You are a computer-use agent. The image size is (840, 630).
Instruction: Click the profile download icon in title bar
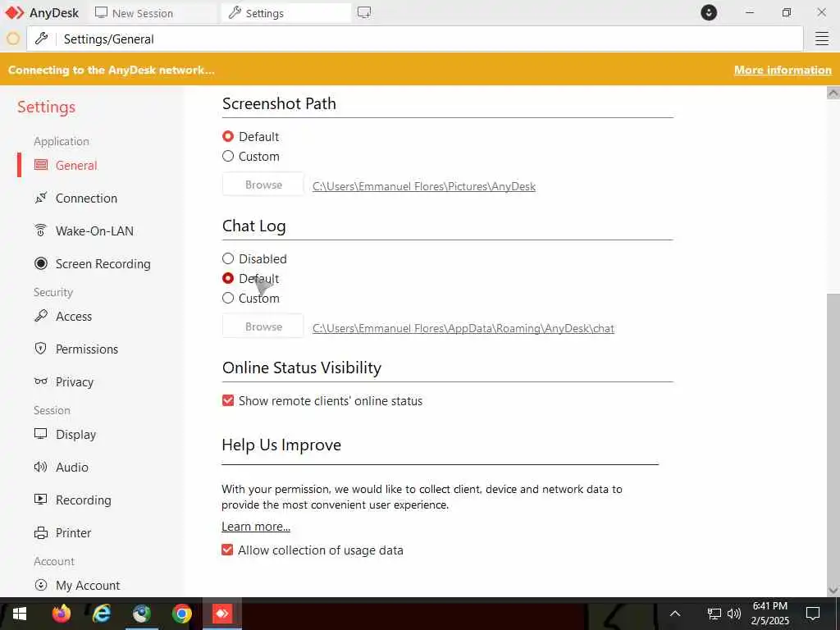709,12
